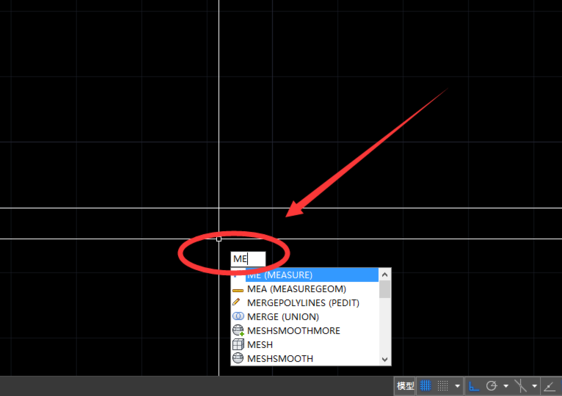This screenshot has height=396, width=562.
Task: Click the suggestion list scrollbar thumb
Action: pos(385,289)
